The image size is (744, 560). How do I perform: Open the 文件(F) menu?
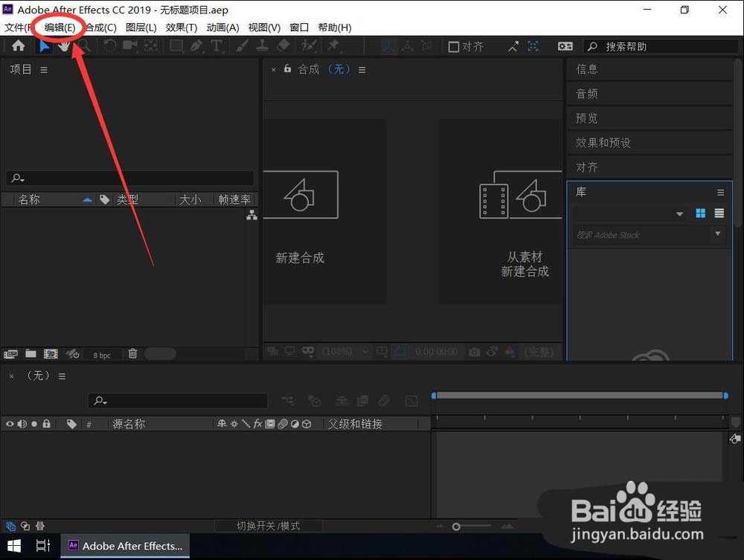(17, 28)
